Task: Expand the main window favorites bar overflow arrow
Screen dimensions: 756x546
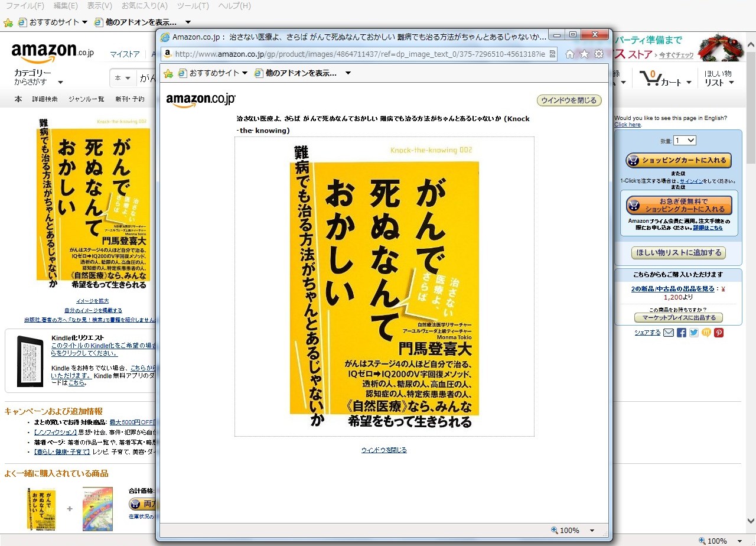Action: 188,22
